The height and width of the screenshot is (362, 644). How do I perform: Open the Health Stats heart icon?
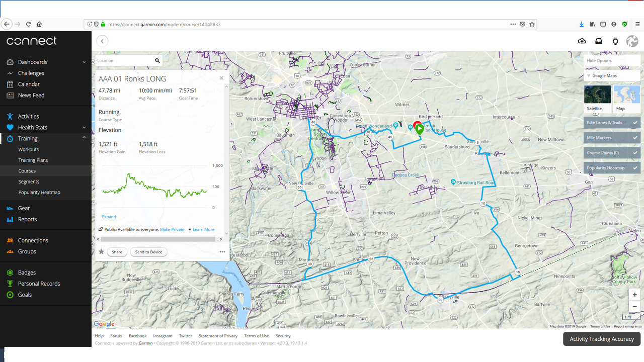click(10, 128)
